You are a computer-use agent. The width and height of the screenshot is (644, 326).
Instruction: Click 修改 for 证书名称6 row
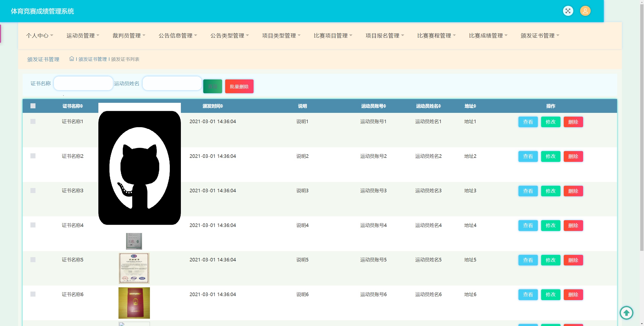[x=551, y=295]
